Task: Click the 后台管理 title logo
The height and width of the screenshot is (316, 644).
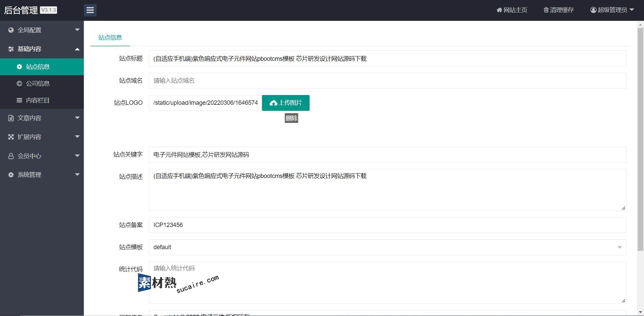Action: tap(21, 10)
